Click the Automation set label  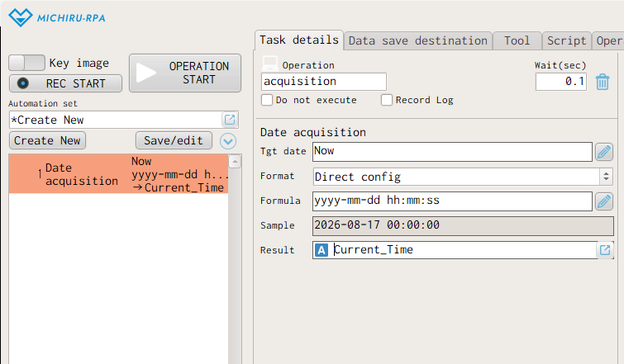(43, 104)
